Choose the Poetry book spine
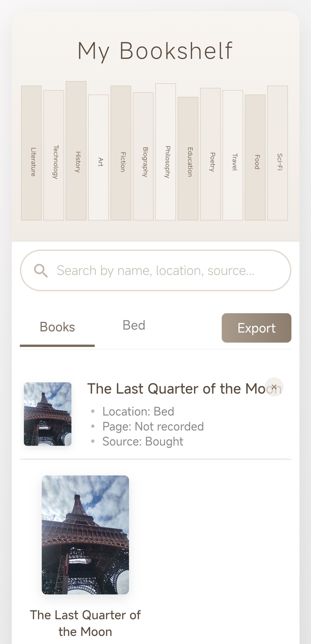The width and height of the screenshot is (311, 644). pos(211,154)
